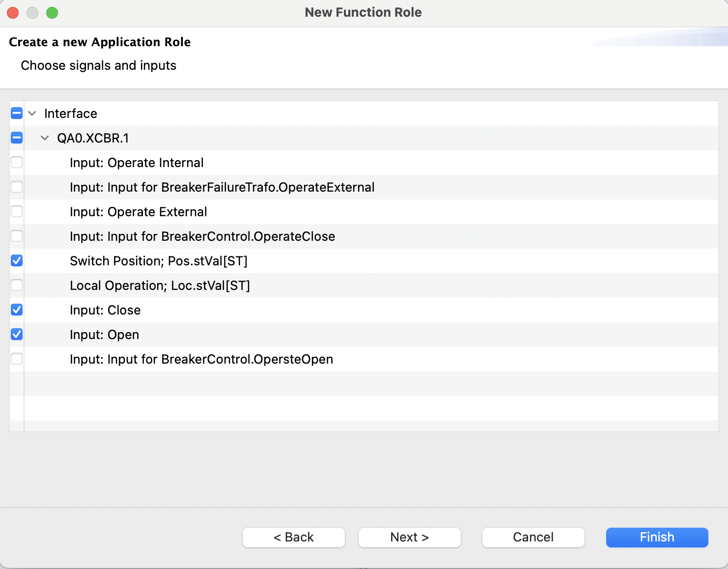
Task: Cancel the New Function Role wizard
Action: coord(533,537)
